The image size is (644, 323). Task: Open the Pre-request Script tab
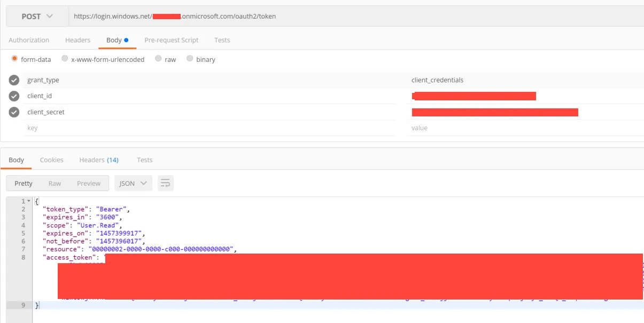(x=172, y=40)
